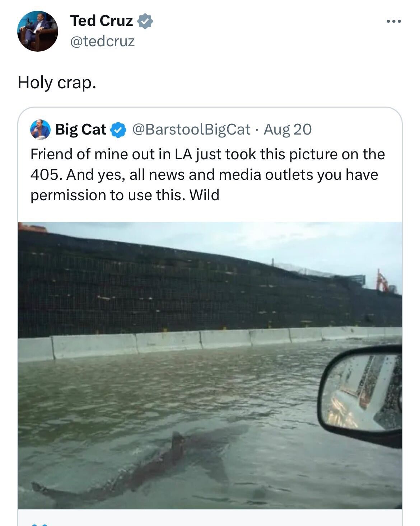Tap the word "Wild" in quoted tweet
The height and width of the screenshot is (526, 420).
pos(204,195)
